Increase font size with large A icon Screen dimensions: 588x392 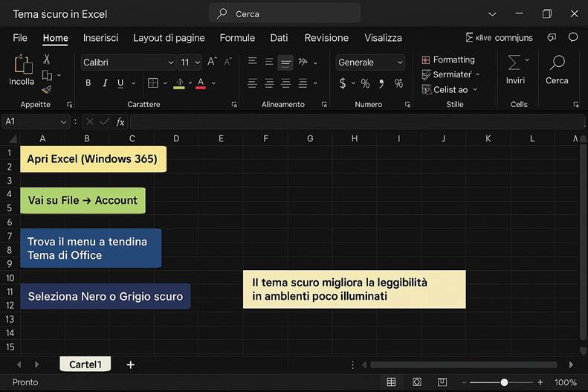coord(212,62)
